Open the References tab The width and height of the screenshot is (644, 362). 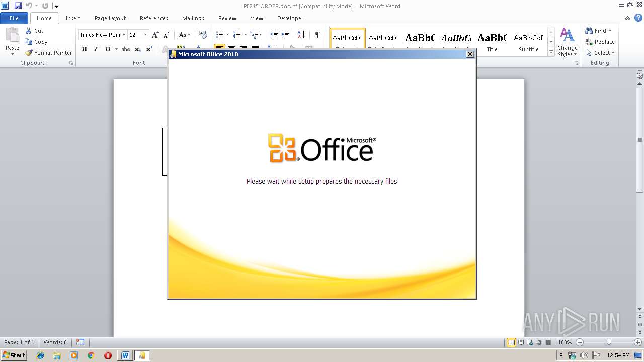pos(154,18)
